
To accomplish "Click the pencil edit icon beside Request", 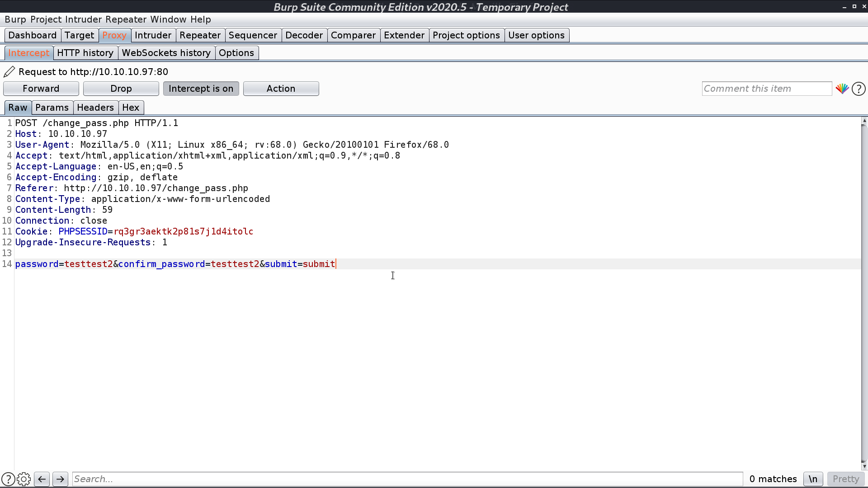I will click(9, 72).
